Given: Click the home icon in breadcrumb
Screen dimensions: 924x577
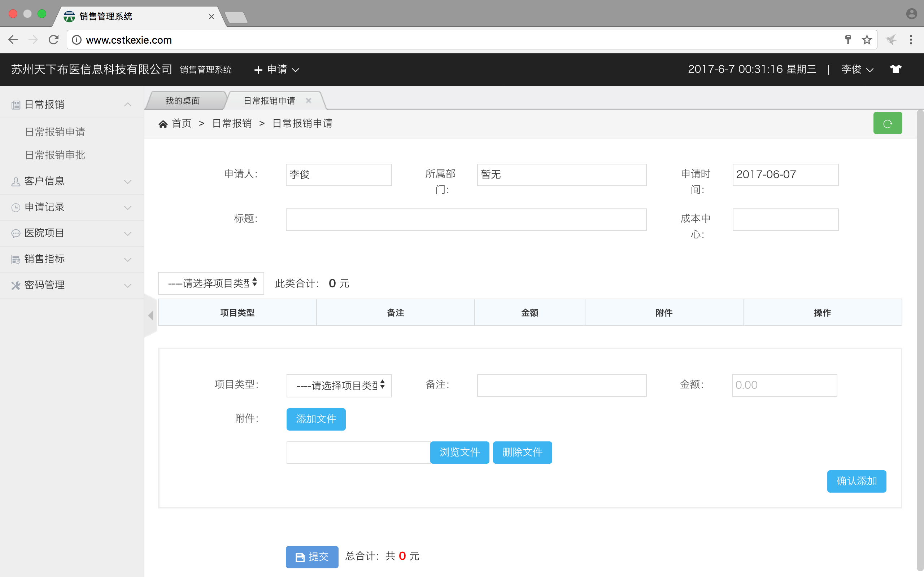Looking at the screenshot, I should tap(163, 124).
